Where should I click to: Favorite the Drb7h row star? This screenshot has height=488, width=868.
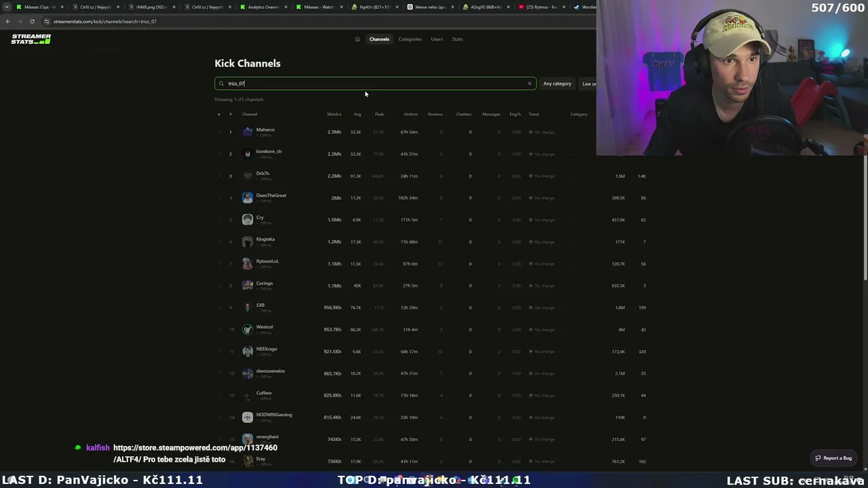219,176
